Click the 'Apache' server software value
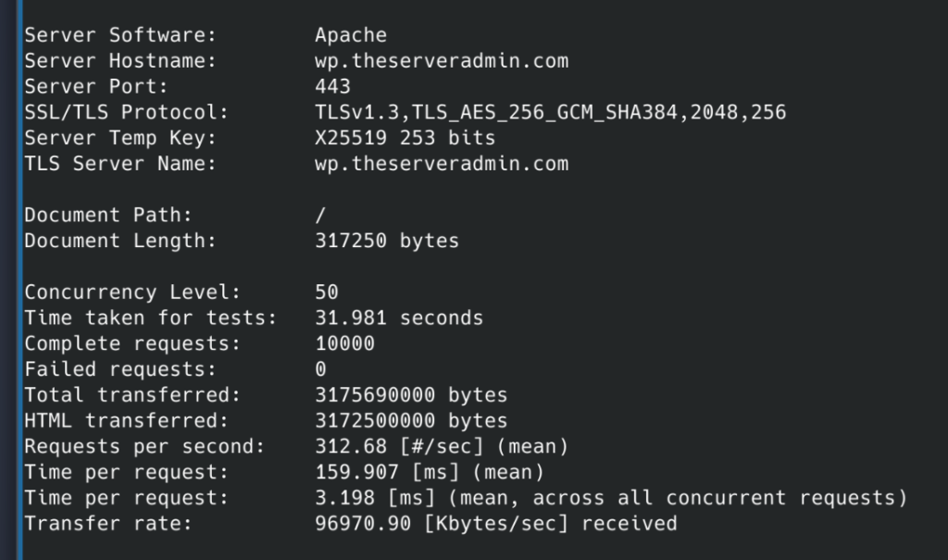Image resolution: width=948 pixels, height=560 pixels. click(350, 35)
